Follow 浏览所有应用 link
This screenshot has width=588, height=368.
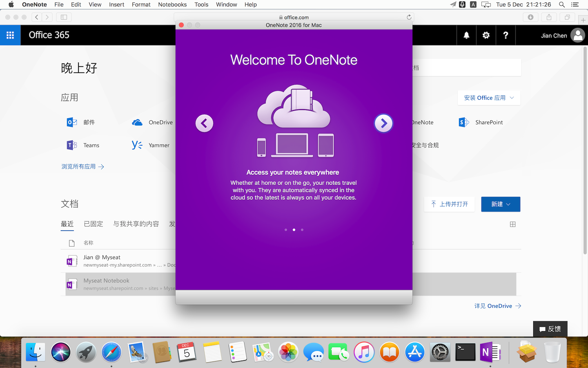(x=83, y=166)
